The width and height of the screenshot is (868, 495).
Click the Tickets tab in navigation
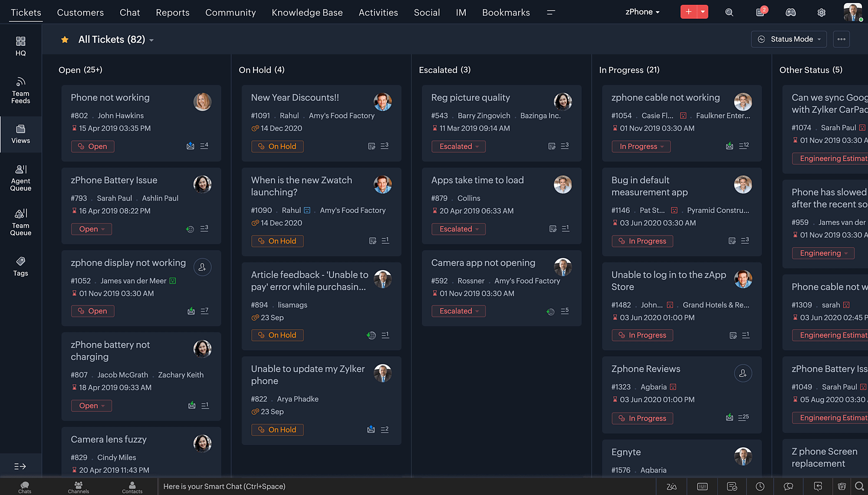(x=25, y=12)
